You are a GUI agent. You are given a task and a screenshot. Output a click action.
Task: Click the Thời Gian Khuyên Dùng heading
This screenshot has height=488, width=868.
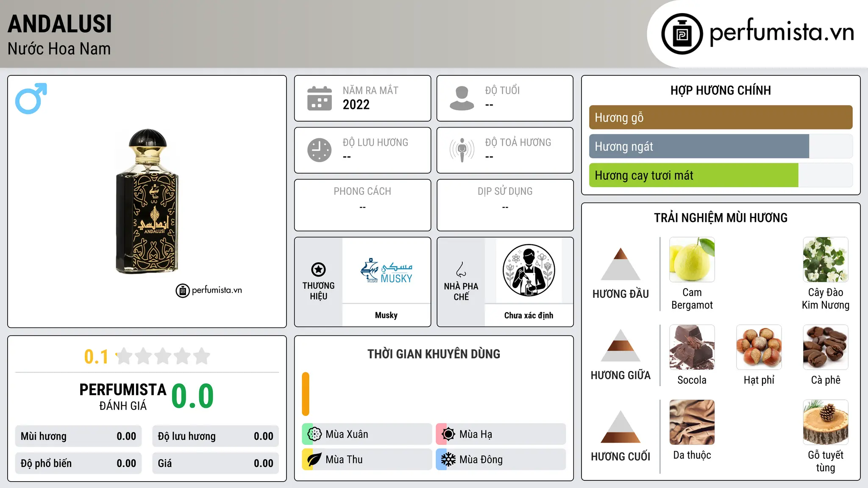pos(434,354)
